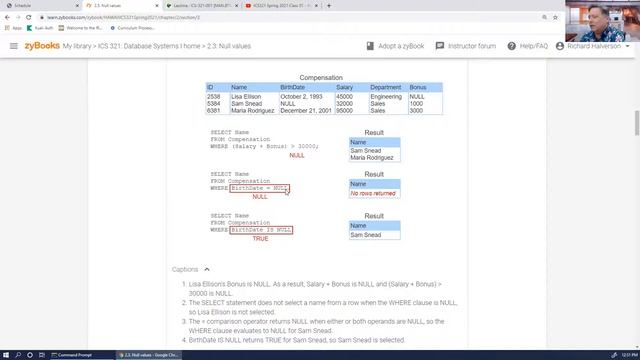Click the boxed BirthDate IS NULL expression
Viewport: 640px width, 360px height.
(261, 230)
